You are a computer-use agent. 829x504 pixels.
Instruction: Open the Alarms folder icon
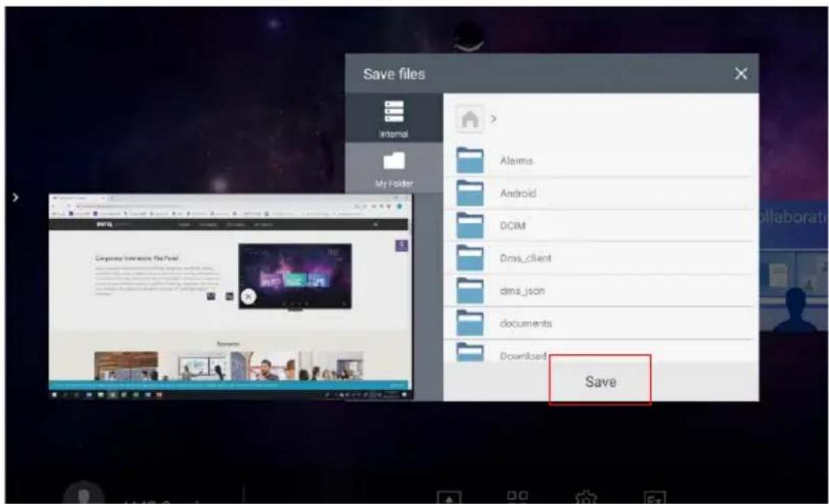(x=470, y=161)
